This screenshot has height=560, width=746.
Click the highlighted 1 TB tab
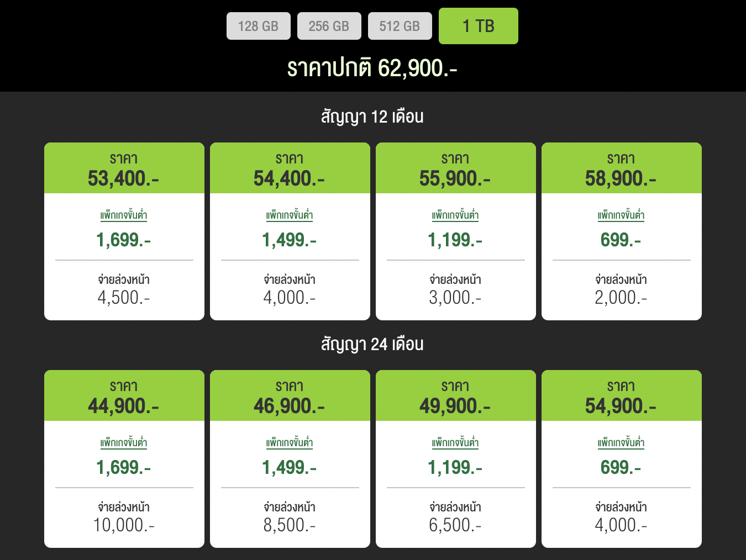(x=478, y=26)
